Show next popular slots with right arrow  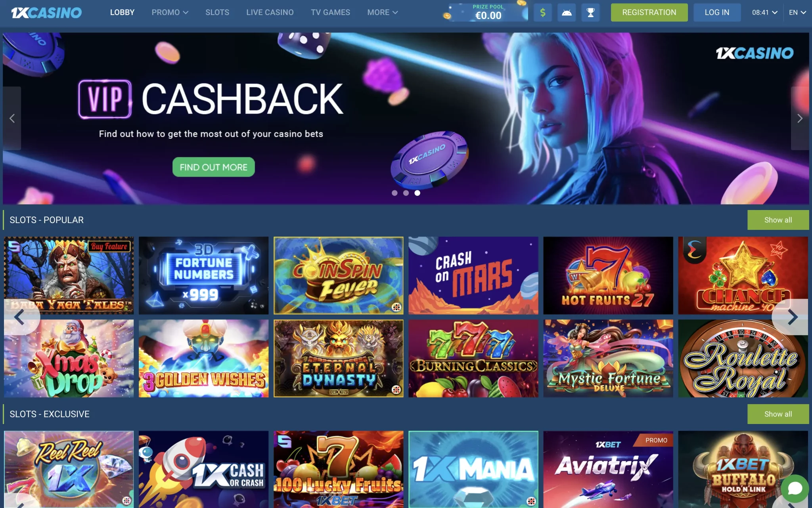click(791, 317)
